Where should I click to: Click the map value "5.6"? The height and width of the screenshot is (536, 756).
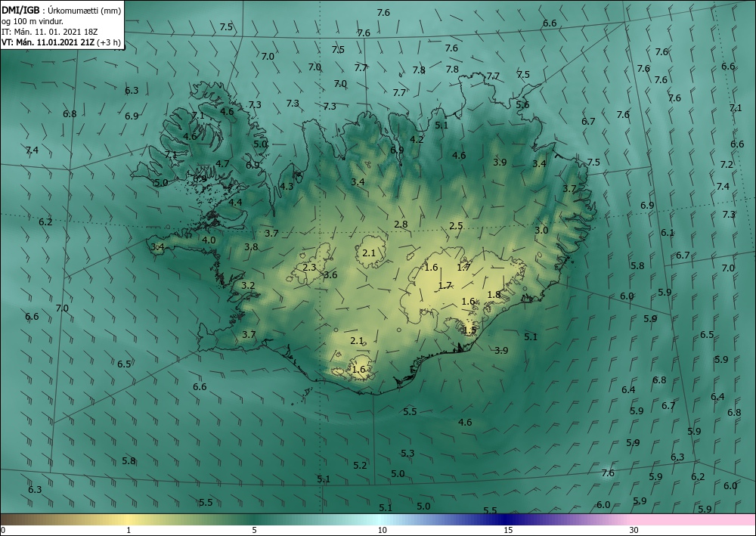click(x=522, y=104)
